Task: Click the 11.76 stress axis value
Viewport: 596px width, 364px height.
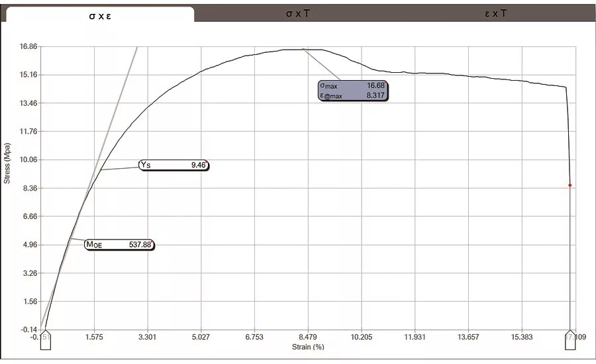Action: (x=28, y=132)
